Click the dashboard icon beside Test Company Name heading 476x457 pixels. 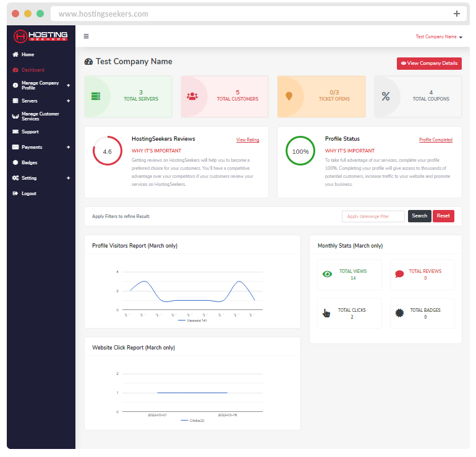click(x=88, y=62)
